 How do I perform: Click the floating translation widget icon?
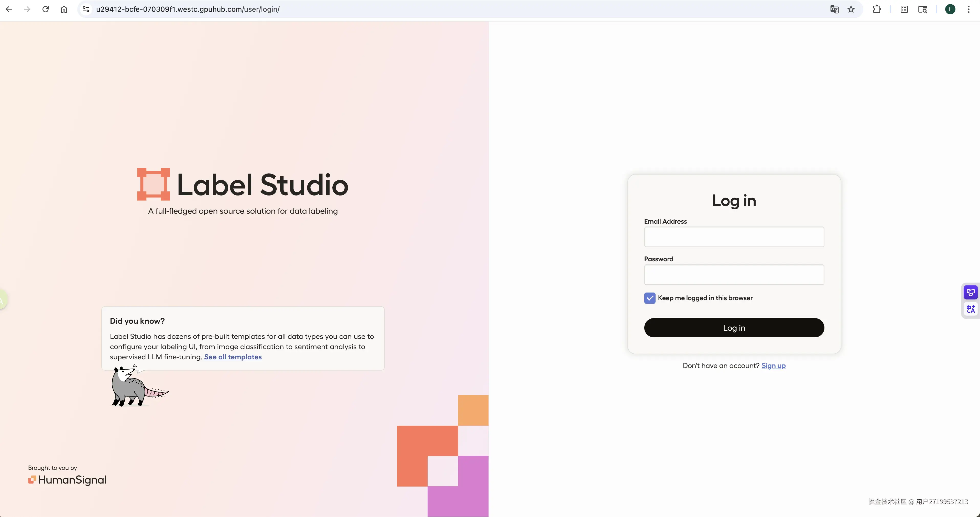coord(971,309)
